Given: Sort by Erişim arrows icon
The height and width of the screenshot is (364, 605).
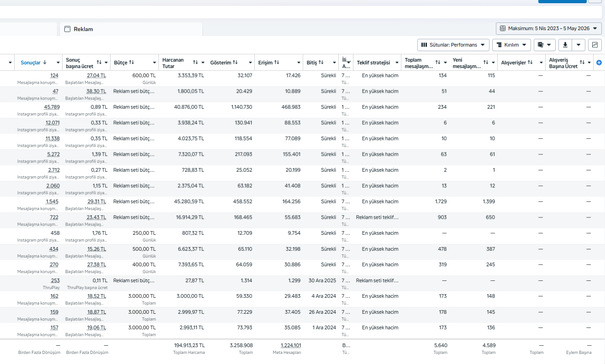Looking at the screenshot, I should point(277,63).
